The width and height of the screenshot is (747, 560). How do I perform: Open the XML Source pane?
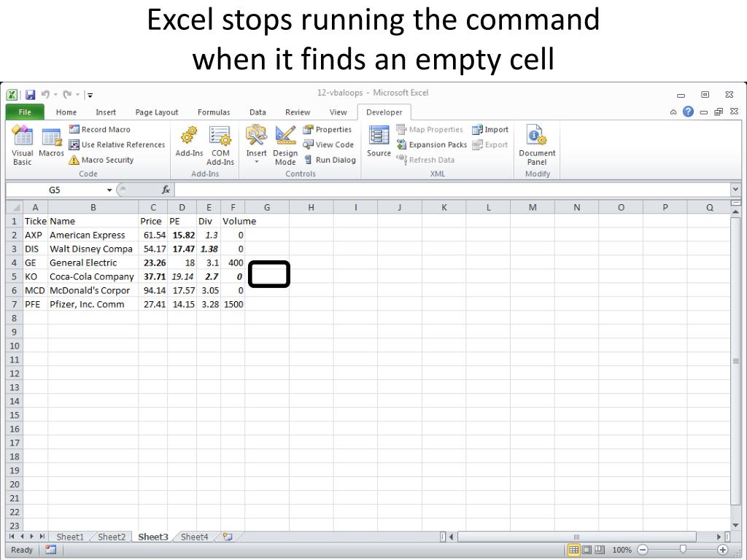(379, 141)
